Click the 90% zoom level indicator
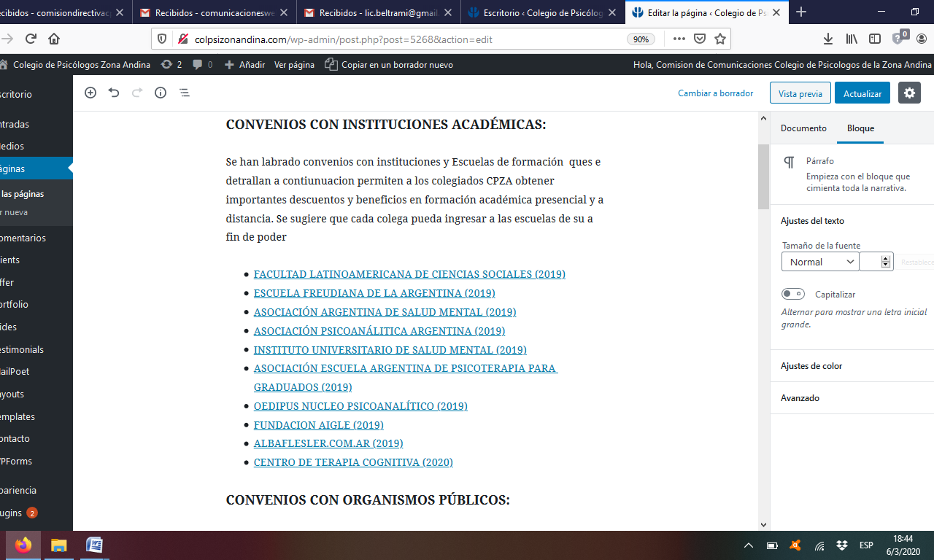934x560 pixels. tap(641, 39)
